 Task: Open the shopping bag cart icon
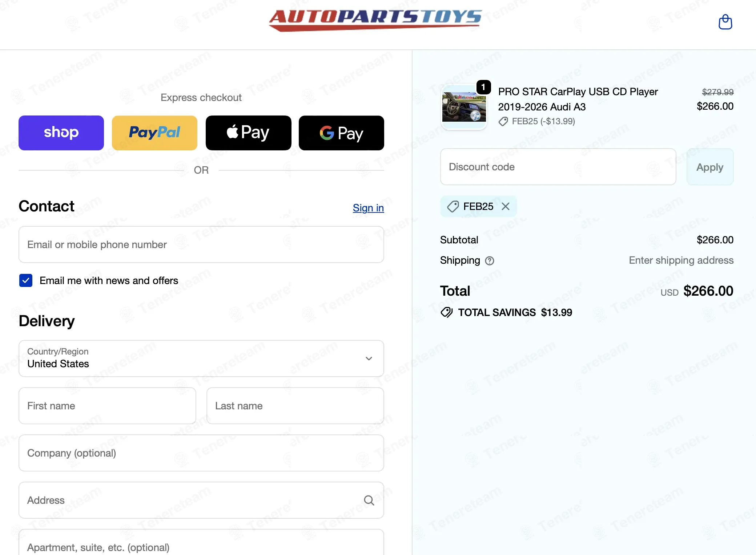coord(725,22)
